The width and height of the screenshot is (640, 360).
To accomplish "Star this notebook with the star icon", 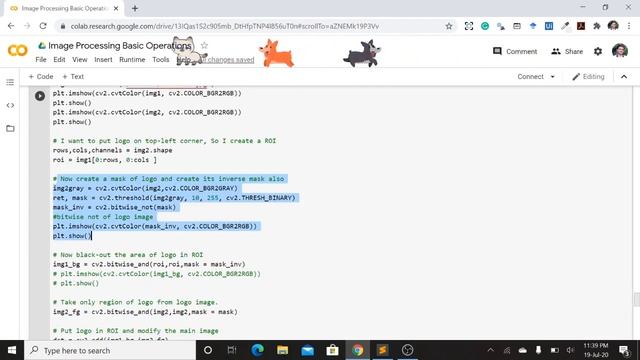I will tap(204, 45).
